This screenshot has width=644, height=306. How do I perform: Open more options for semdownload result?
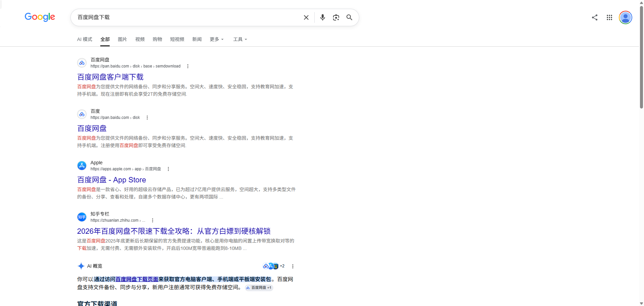click(x=188, y=66)
